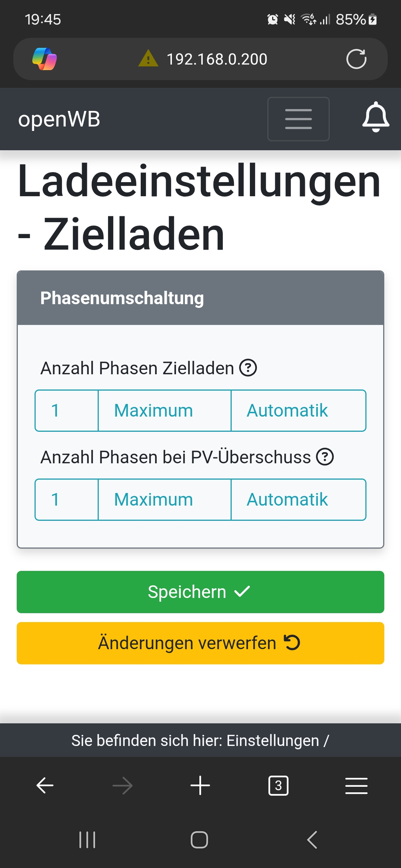Expand the openWB hamburger navigation menu
This screenshot has height=868, width=401.
tap(298, 119)
